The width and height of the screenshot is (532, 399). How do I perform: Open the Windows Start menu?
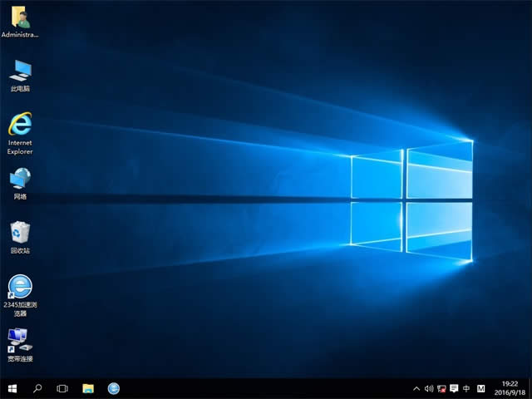click(12, 388)
